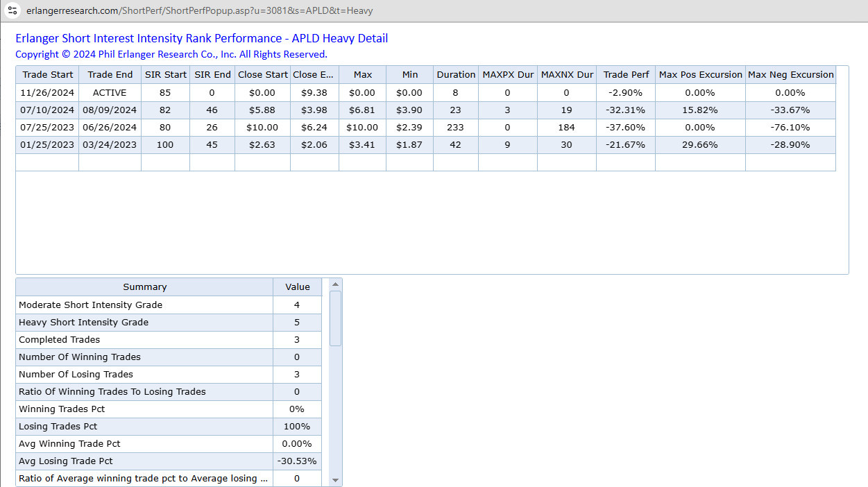
Task: Select the MAXNX Dur column header
Action: click(x=567, y=75)
